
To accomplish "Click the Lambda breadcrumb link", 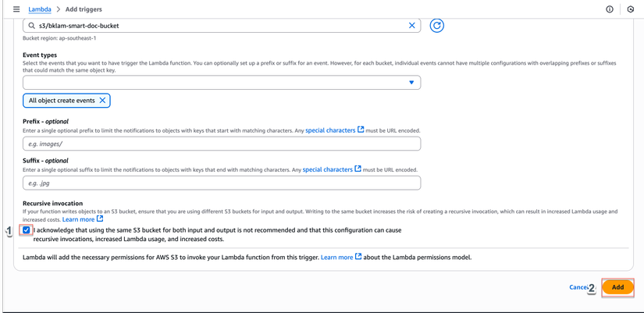I will [x=40, y=9].
